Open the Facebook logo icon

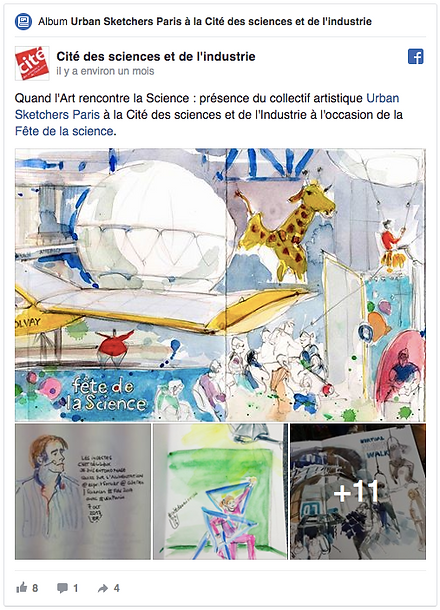tap(415, 57)
